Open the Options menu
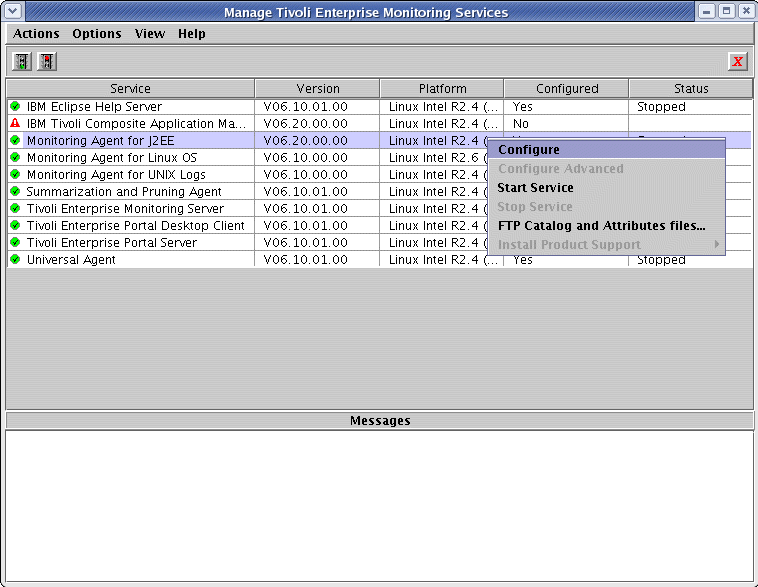Viewport: 758px width, 587px height. tap(97, 34)
